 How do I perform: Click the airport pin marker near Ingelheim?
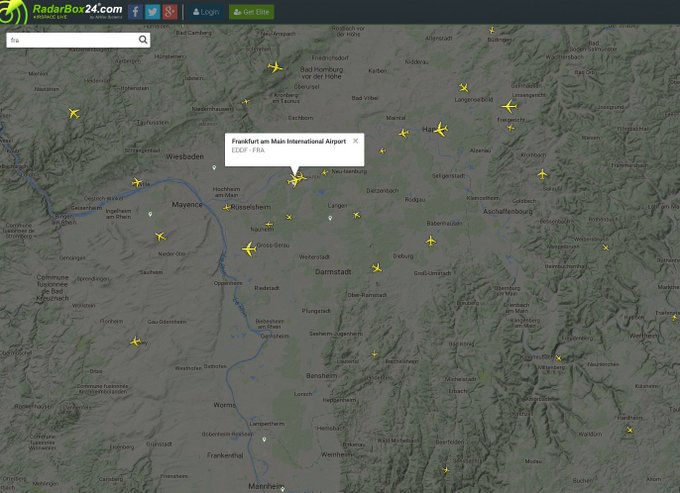[x=150, y=214]
